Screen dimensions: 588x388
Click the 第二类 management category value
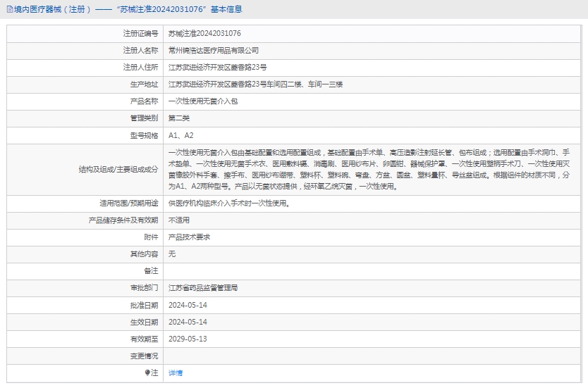179,118
